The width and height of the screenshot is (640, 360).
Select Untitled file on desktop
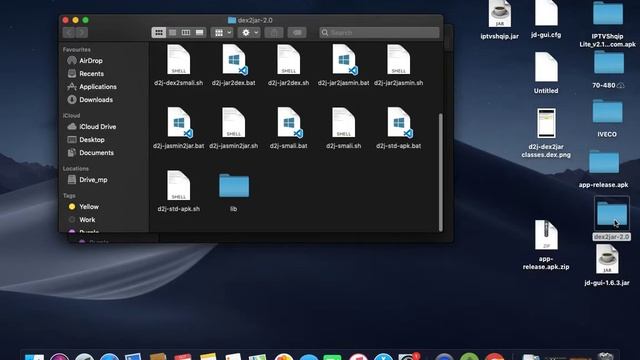pos(546,73)
